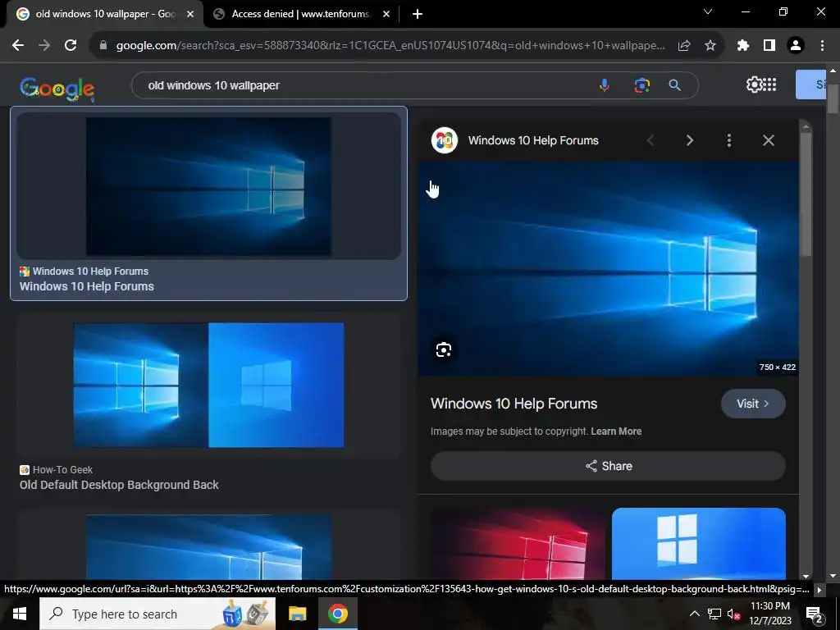The image size is (840, 630).
Task: Close the image preview panel
Action: pyautogui.click(x=768, y=140)
